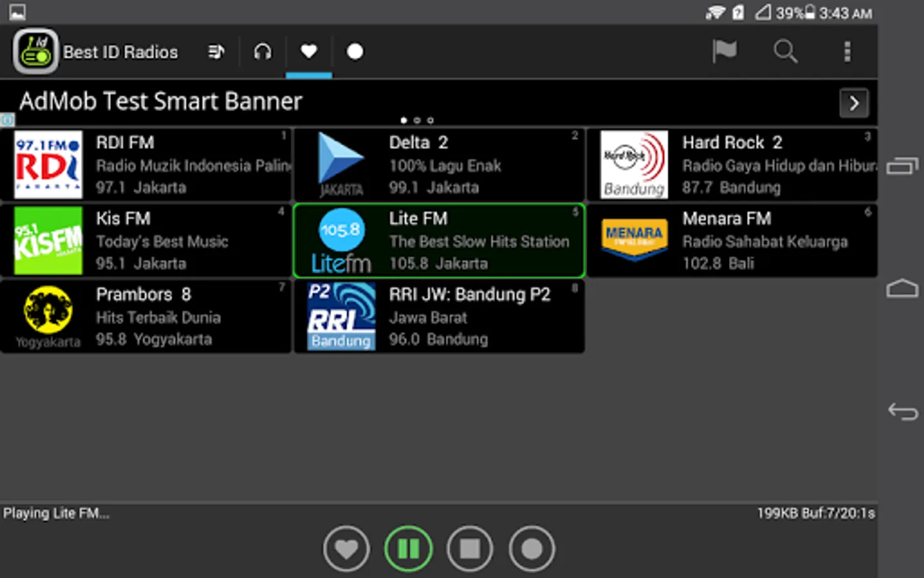The image size is (924, 578).
Task: Tap 87.7 Bandung frequency text
Action: pos(732,188)
